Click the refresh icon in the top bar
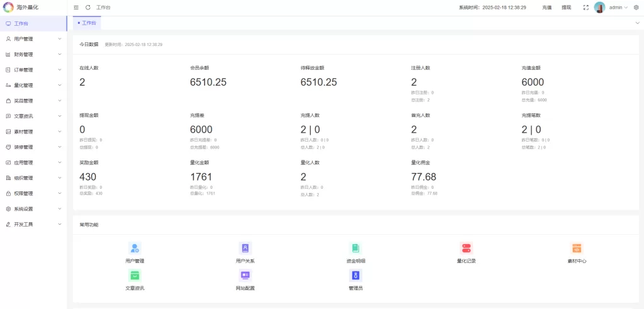 88,8
